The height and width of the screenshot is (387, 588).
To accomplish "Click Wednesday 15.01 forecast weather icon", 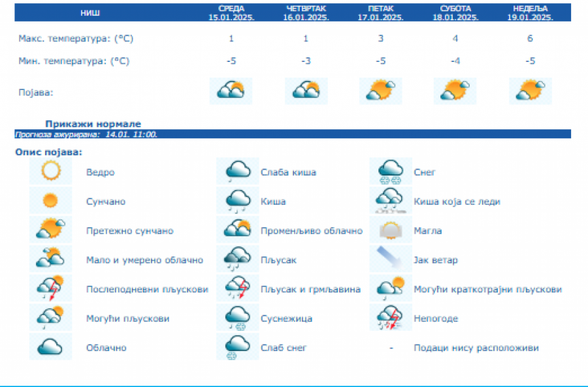I will click(x=231, y=91).
